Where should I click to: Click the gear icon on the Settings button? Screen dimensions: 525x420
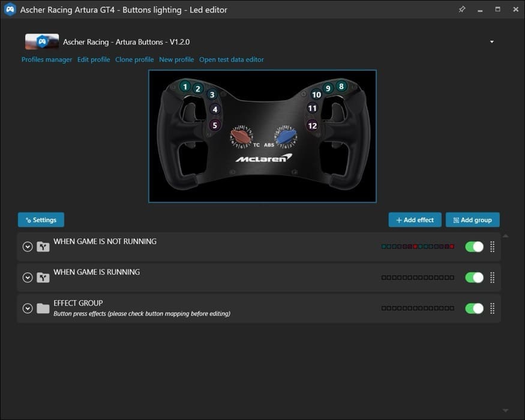(x=27, y=220)
